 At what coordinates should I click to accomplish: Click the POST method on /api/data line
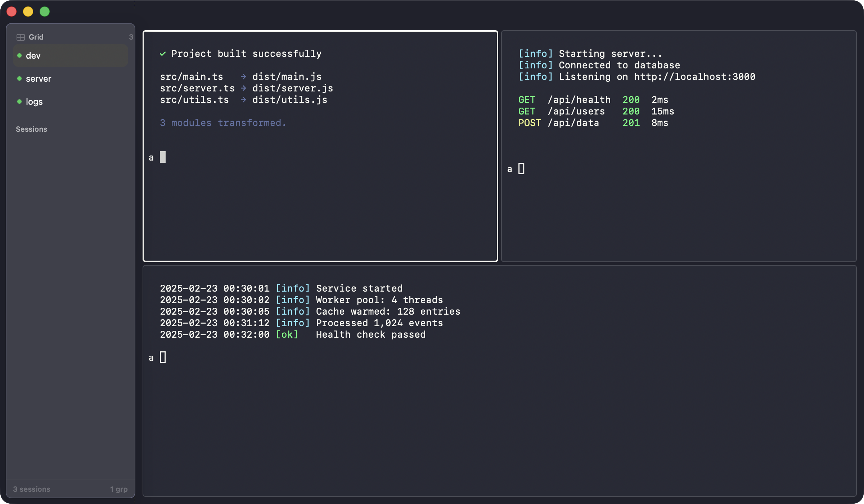tap(530, 123)
